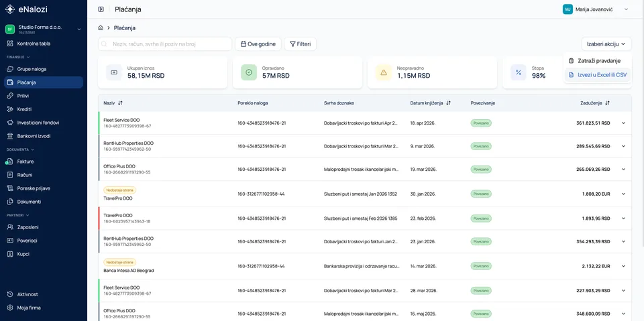The height and width of the screenshot is (321, 644).
Task: Click the 58,15M RSD total value
Action: [146, 76]
